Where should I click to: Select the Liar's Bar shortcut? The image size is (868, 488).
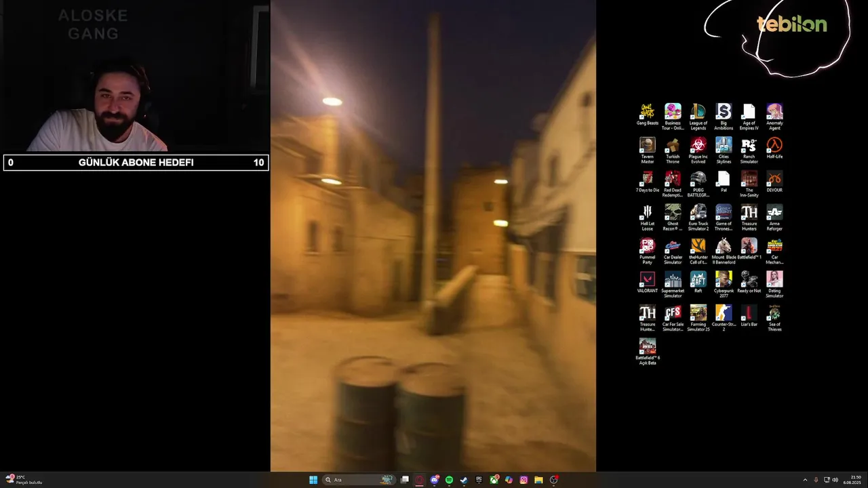pos(749,316)
